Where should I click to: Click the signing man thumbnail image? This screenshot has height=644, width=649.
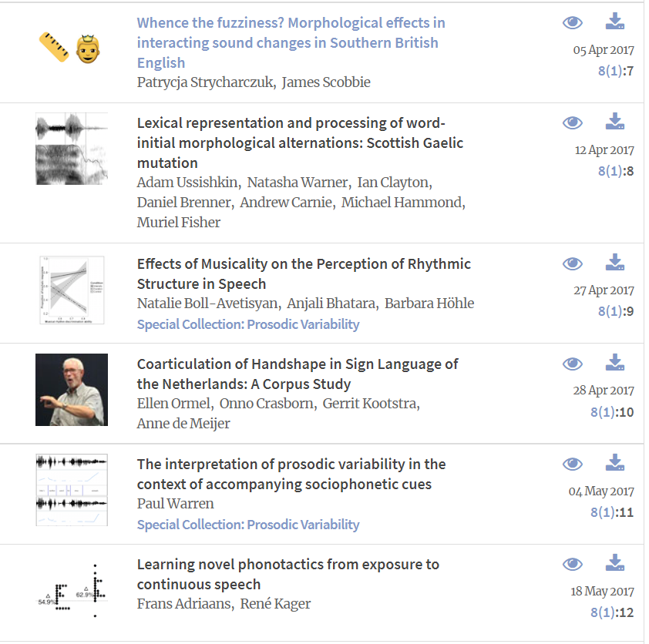(72, 390)
